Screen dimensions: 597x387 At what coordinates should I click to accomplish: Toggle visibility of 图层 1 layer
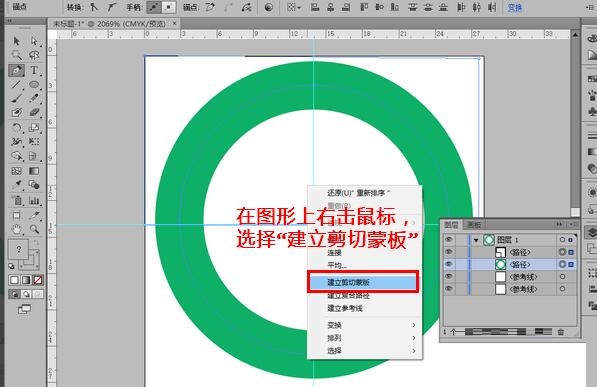[x=449, y=240]
